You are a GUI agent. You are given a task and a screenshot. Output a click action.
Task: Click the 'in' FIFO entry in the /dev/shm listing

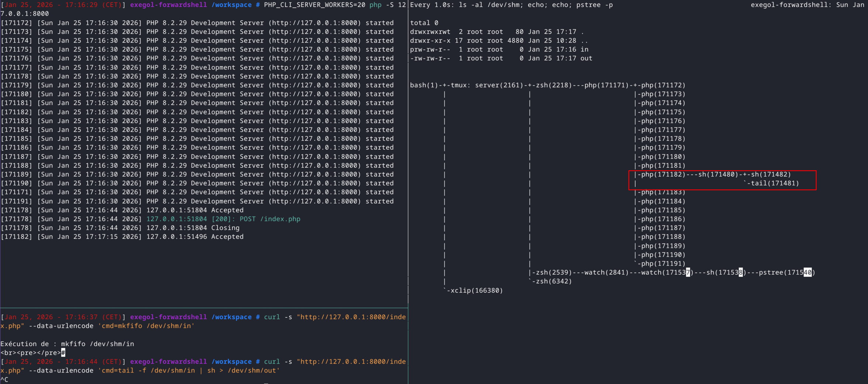pos(585,49)
